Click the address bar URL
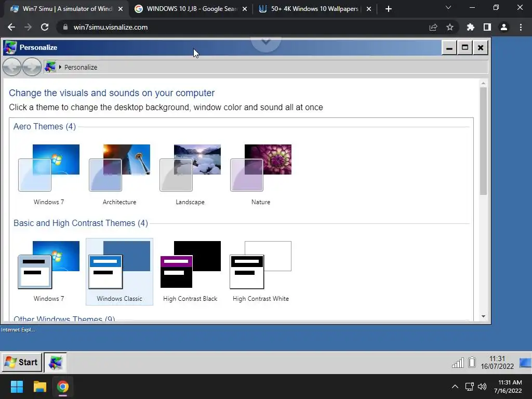The width and height of the screenshot is (532, 399). point(111,27)
